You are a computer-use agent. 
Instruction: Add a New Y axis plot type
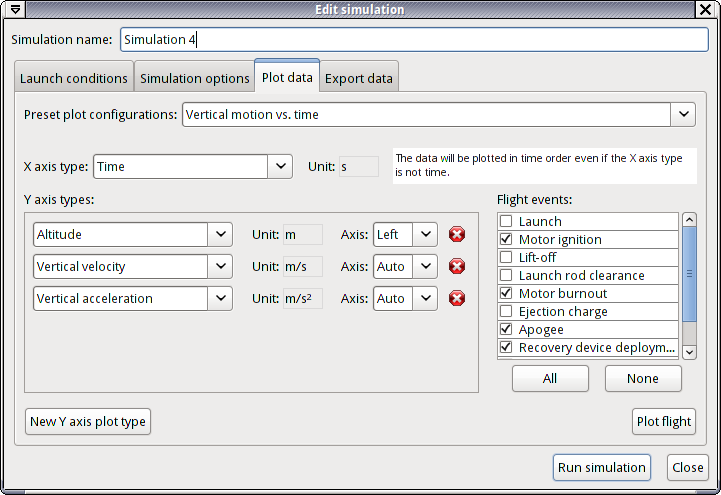(x=88, y=421)
